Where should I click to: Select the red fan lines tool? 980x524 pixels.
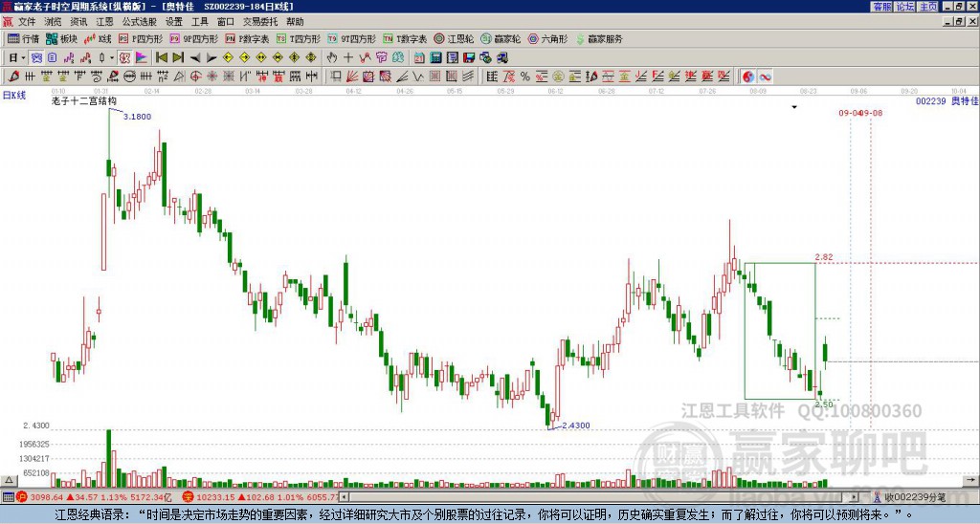[x=352, y=76]
